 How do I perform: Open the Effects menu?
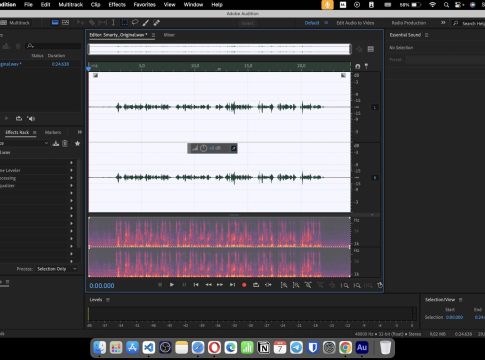(x=117, y=5)
